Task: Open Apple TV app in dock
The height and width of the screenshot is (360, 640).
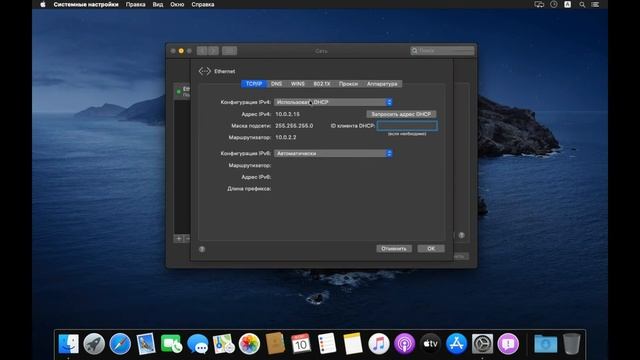Action: coord(431,344)
